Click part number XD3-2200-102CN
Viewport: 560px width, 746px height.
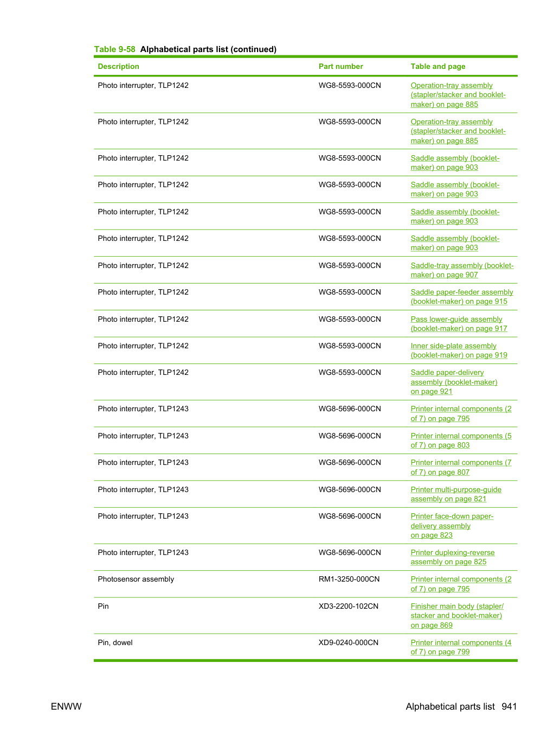(348, 606)
